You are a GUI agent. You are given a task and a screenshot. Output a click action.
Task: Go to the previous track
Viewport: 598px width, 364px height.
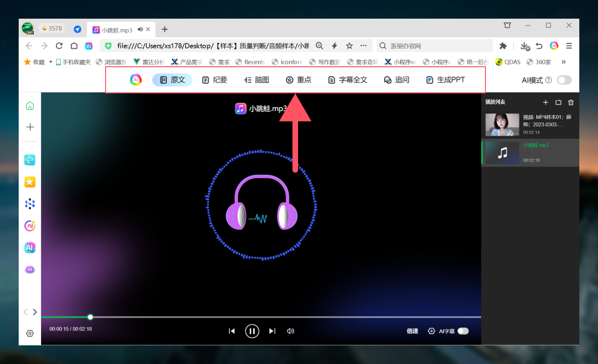click(232, 331)
